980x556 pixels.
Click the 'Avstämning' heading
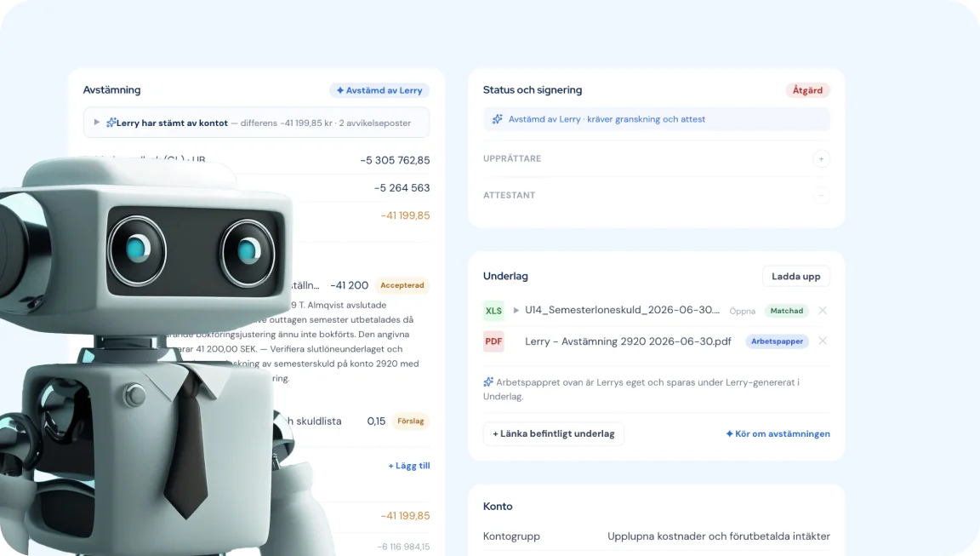coord(112,89)
